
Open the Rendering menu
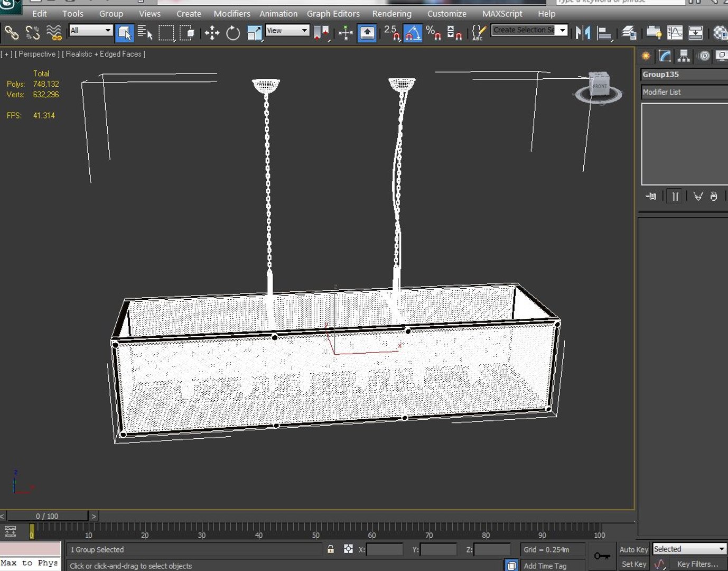[x=391, y=14]
